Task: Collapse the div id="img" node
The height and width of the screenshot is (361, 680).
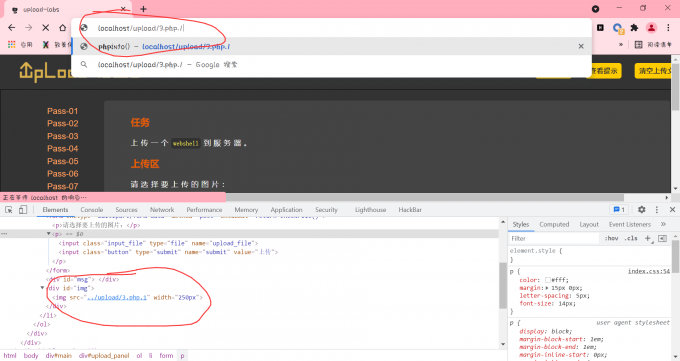Action: tap(42, 288)
